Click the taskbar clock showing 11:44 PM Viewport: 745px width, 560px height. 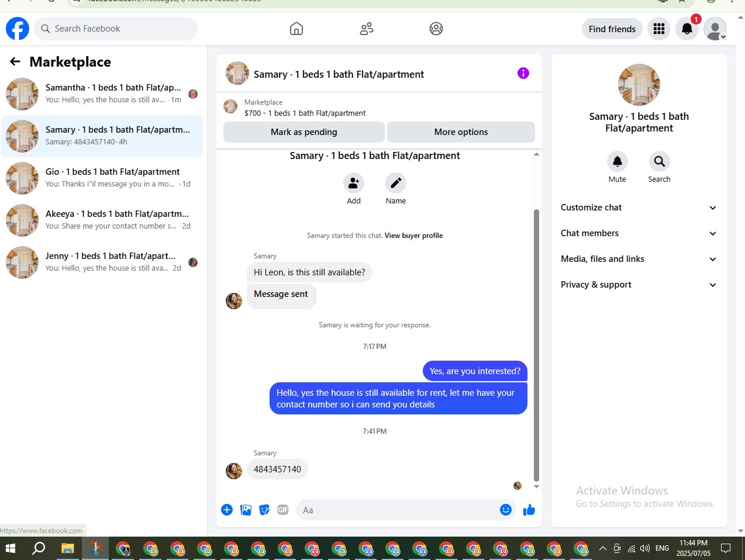click(694, 548)
